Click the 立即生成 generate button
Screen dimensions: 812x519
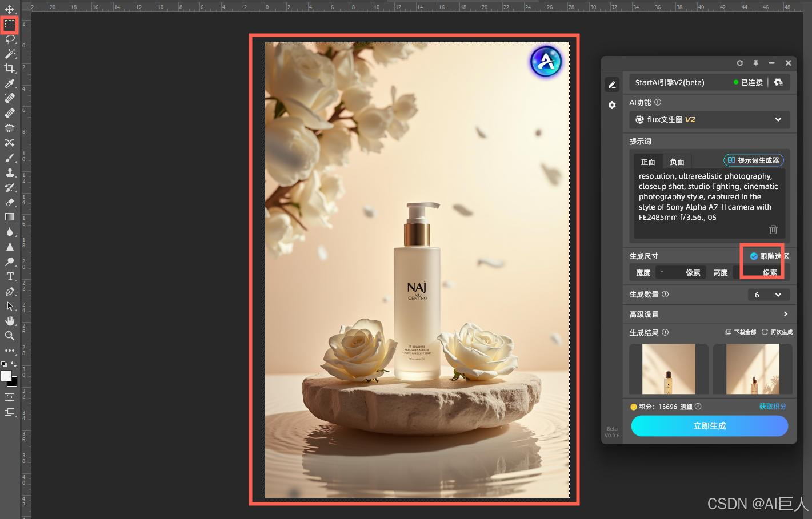[710, 426]
